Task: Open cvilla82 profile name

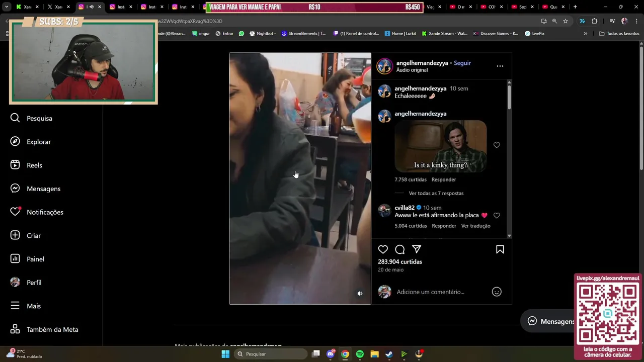Action: coord(405,208)
